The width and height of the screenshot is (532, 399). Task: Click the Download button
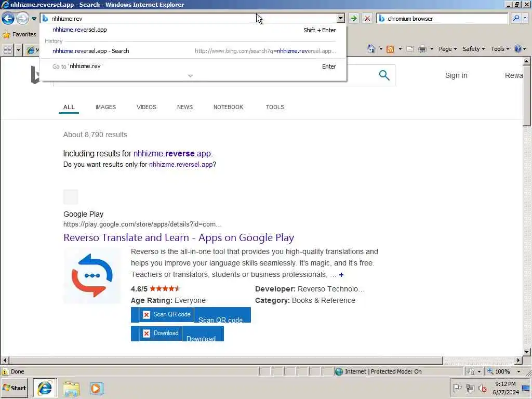[177, 333]
